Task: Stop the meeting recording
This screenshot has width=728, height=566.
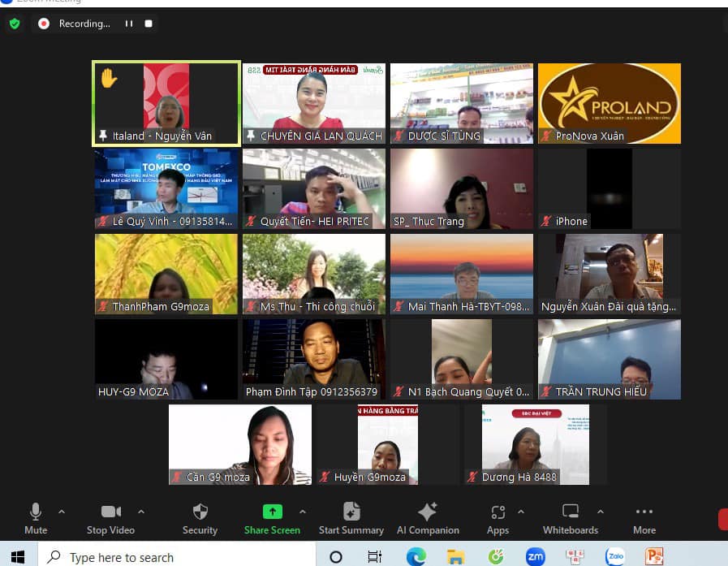Action: (149, 24)
